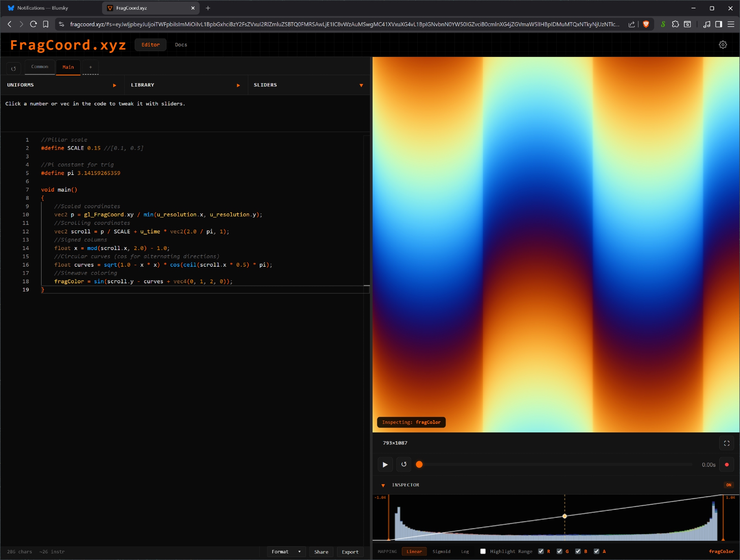This screenshot has height=560, width=740.
Task: Open the Format dropdown arrow
Action: [299, 552]
